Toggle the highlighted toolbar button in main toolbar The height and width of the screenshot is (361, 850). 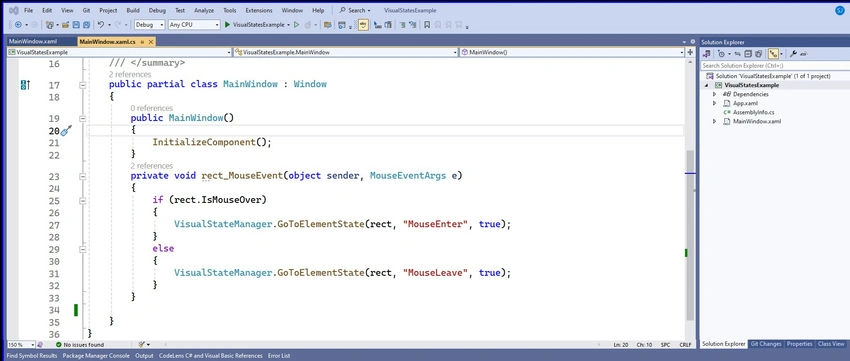(x=363, y=24)
